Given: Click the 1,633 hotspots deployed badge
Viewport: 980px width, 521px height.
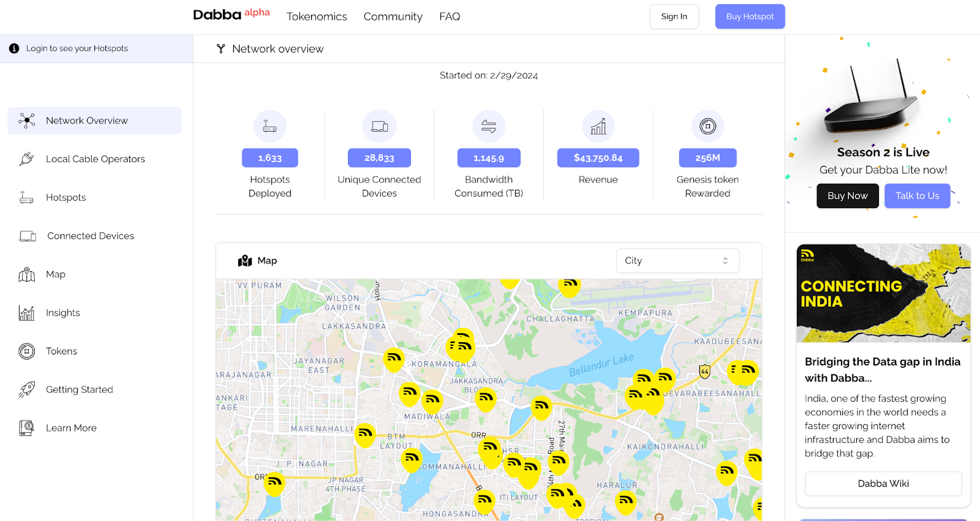Looking at the screenshot, I should [270, 158].
